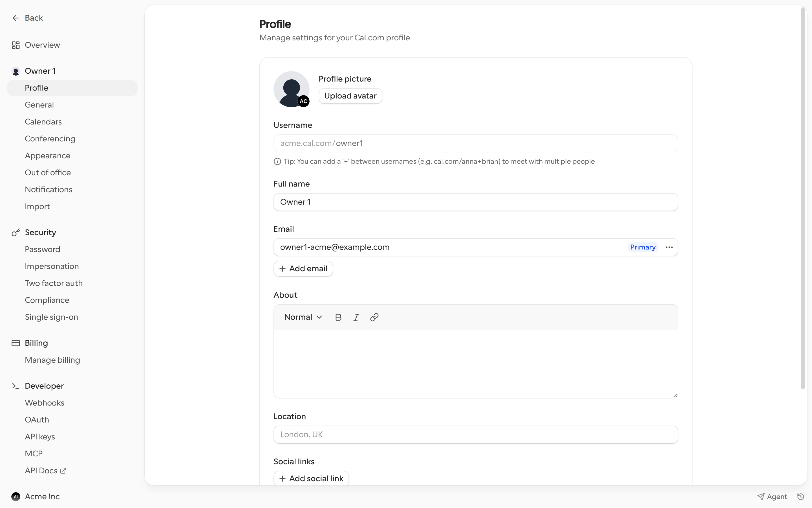This screenshot has height=508, width=812.
Task: Open the Agent panel button
Action: (772, 497)
